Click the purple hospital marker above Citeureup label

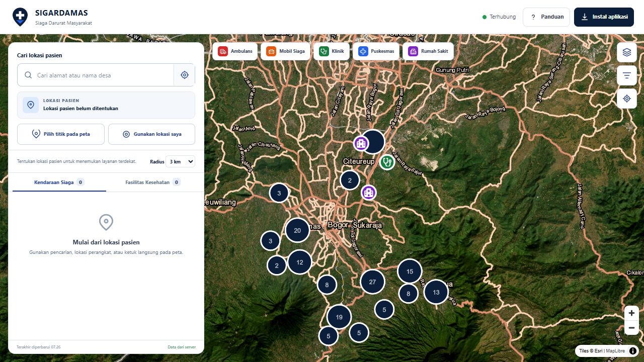click(361, 144)
